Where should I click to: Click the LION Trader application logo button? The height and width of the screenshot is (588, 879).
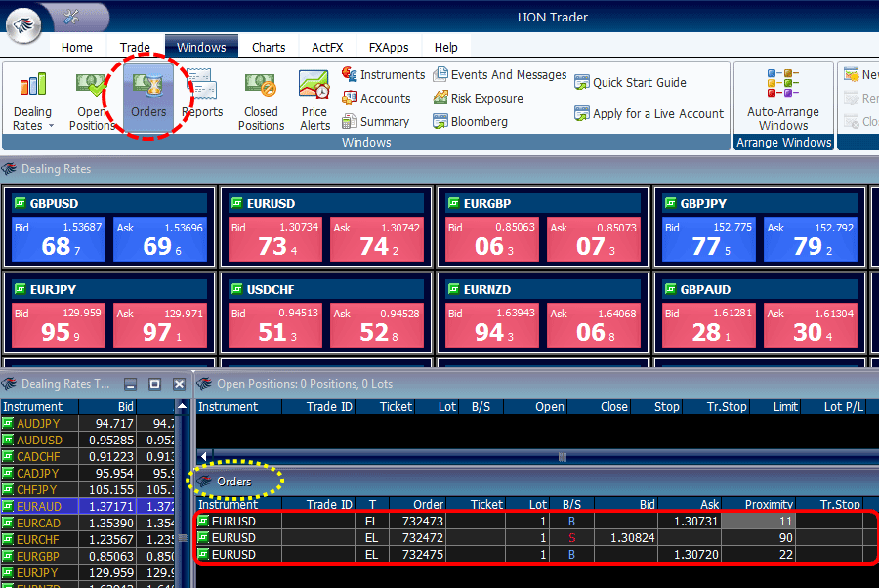point(23,23)
